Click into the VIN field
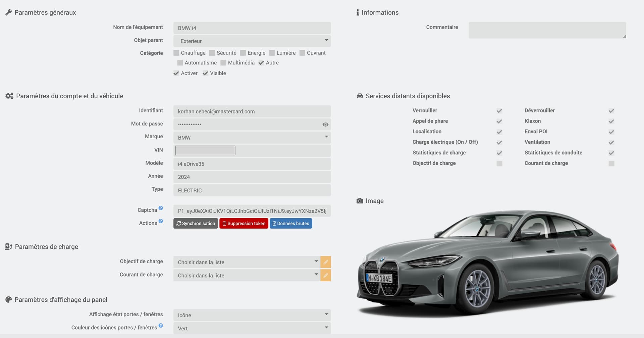The height and width of the screenshot is (338, 644). click(252, 150)
